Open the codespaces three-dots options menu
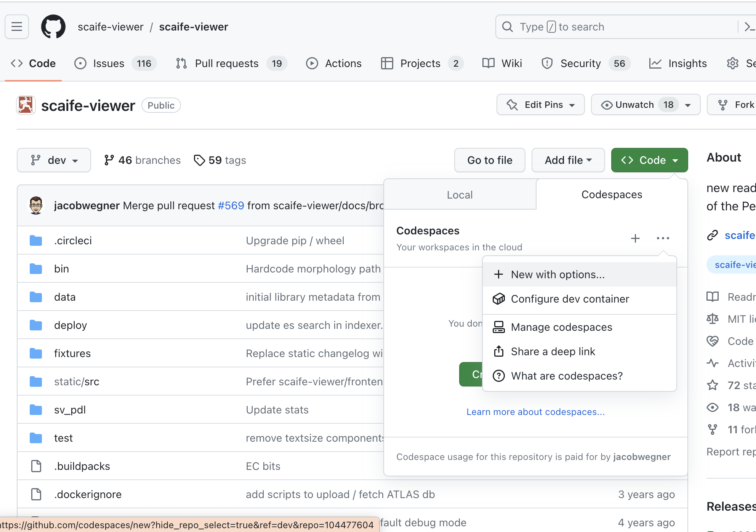756x532 pixels. click(663, 239)
